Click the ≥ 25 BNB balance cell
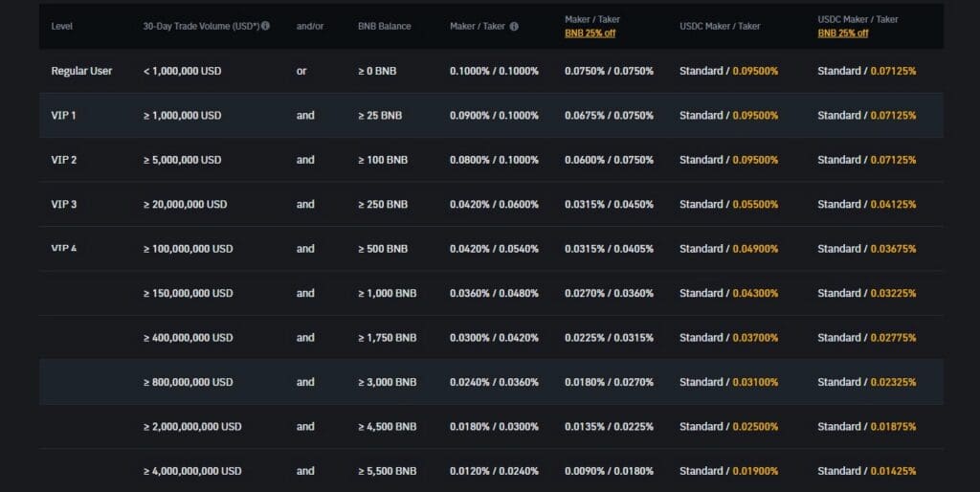Image resolution: width=980 pixels, height=492 pixels. pos(380,116)
